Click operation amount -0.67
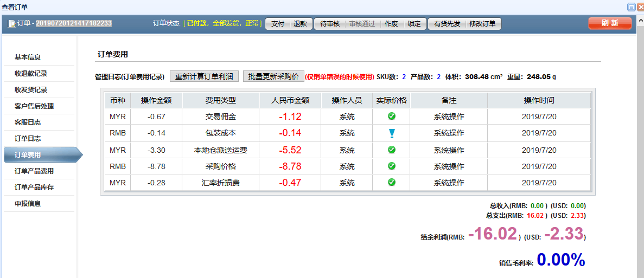The image size is (644, 278). (156, 117)
